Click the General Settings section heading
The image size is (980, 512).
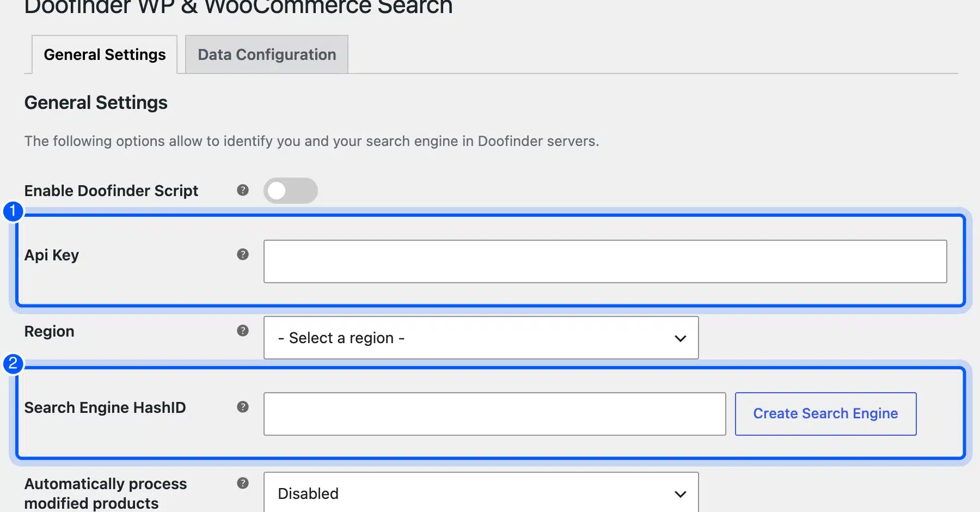(x=96, y=102)
